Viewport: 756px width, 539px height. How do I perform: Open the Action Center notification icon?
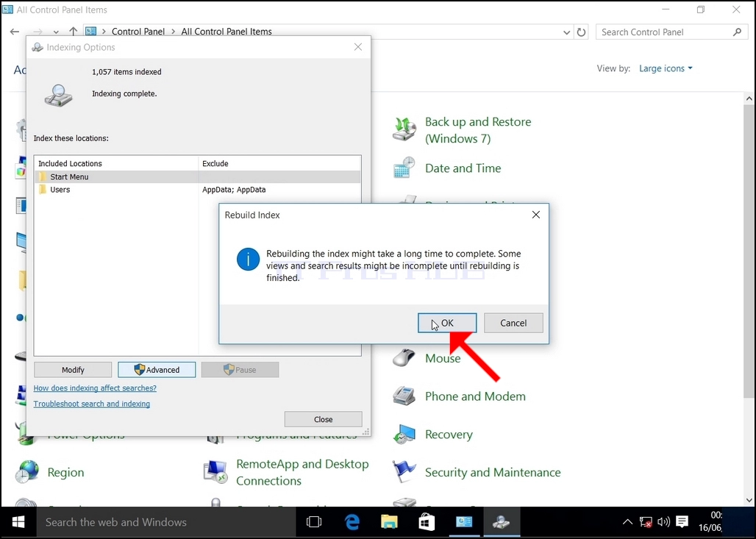point(682,521)
